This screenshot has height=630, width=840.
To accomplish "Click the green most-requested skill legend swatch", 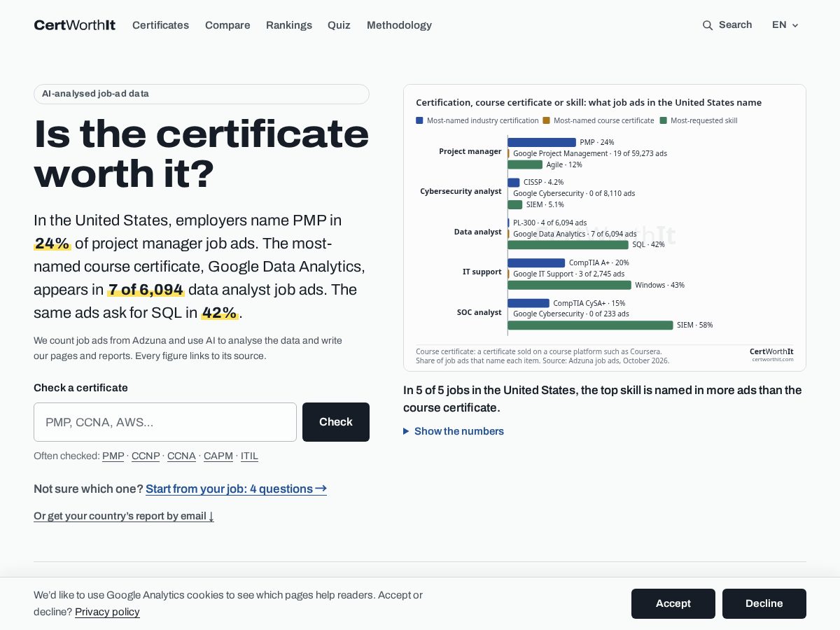I will point(663,120).
